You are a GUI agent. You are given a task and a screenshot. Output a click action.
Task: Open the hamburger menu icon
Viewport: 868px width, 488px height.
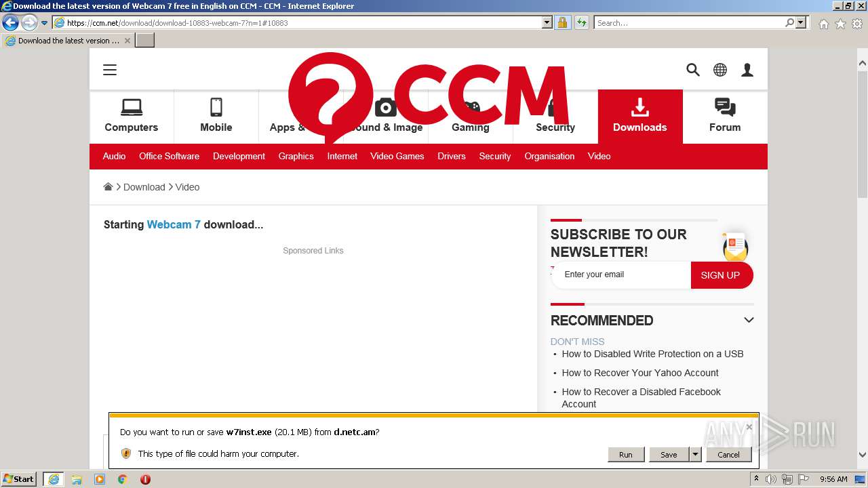coord(110,70)
